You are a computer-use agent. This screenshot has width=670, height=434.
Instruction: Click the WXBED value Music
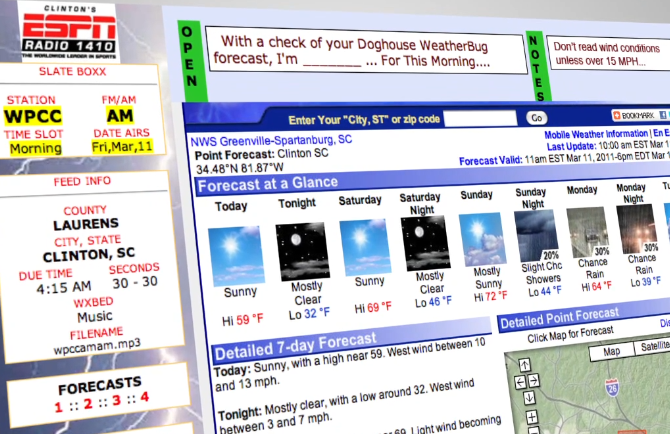pos(95,317)
